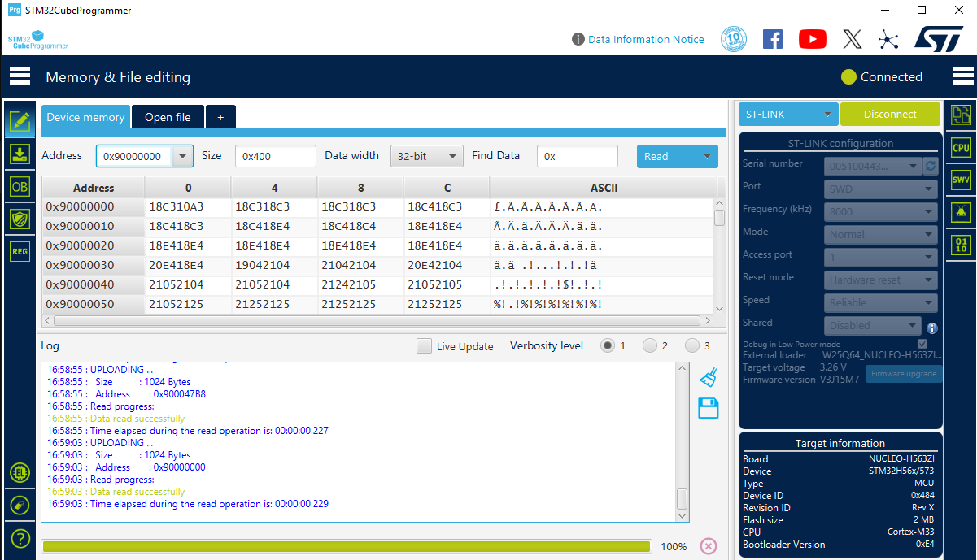
Task: Open the left hamburger menu
Action: (20, 76)
